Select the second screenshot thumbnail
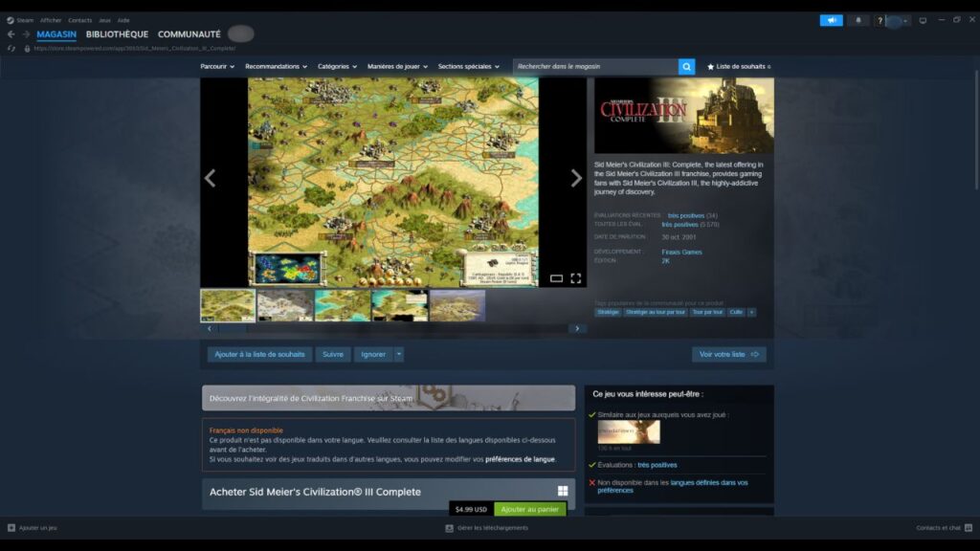The width and height of the screenshot is (980, 551). click(285, 305)
